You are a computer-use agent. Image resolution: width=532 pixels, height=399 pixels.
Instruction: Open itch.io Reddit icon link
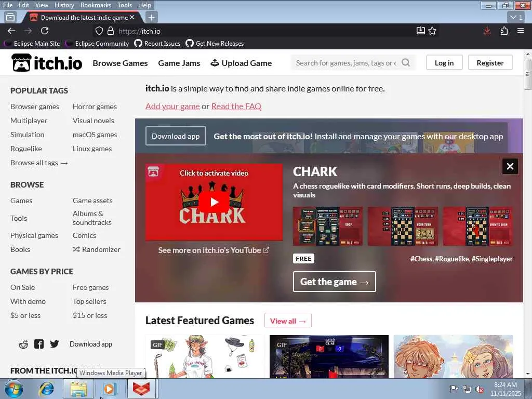(23, 344)
